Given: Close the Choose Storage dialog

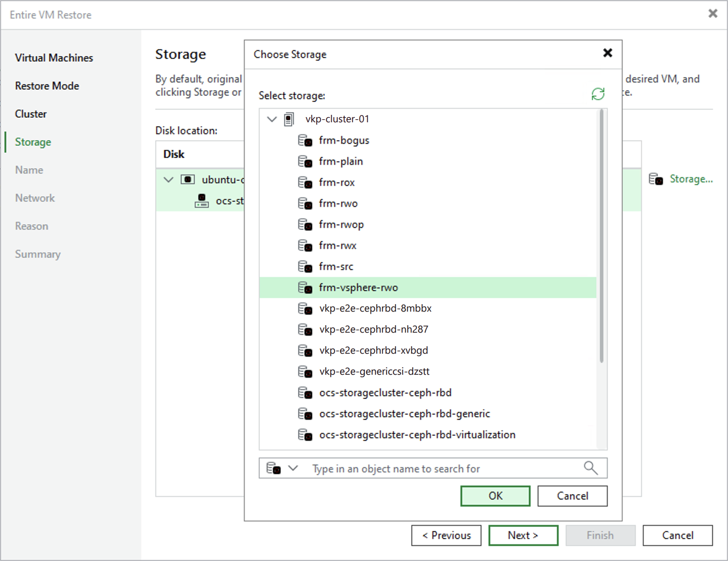Looking at the screenshot, I should [607, 53].
